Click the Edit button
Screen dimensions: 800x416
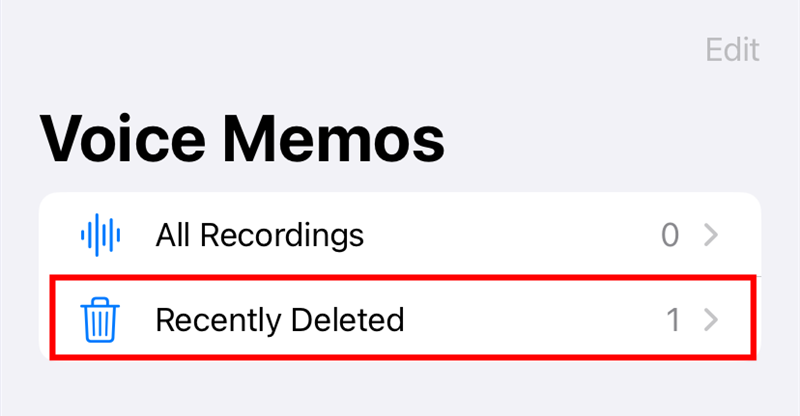pos(732,50)
